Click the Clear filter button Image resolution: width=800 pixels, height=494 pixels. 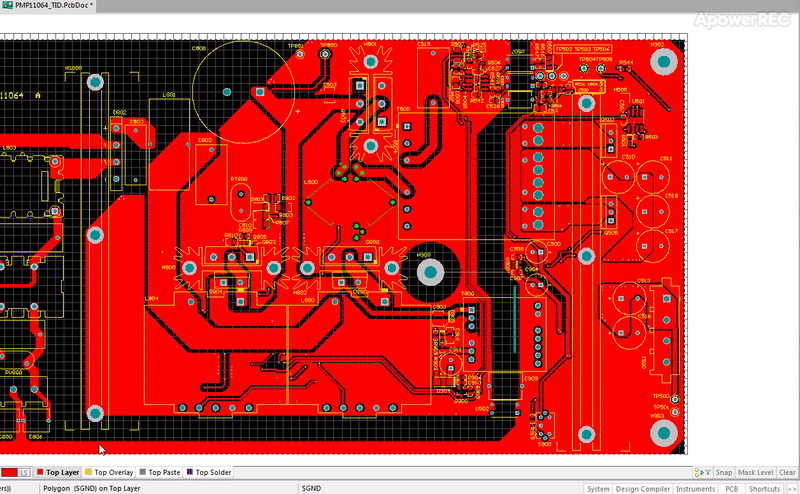(x=787, y=473)
